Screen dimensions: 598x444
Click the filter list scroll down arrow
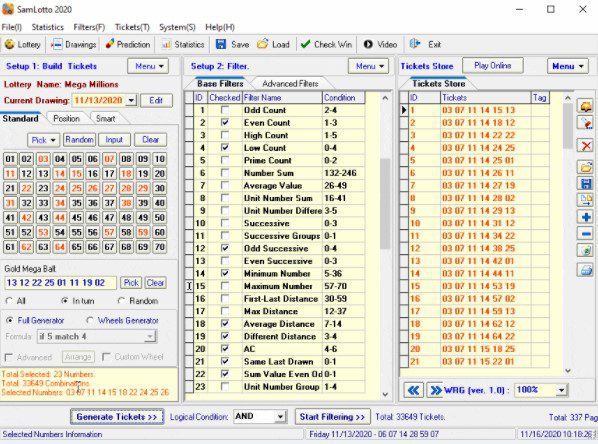385,395
